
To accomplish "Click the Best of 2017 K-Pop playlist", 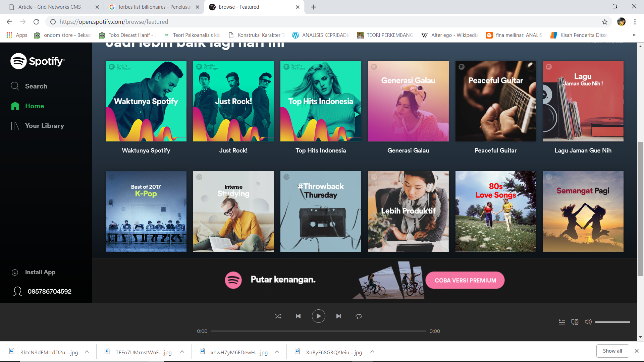I will pos(146,211).
